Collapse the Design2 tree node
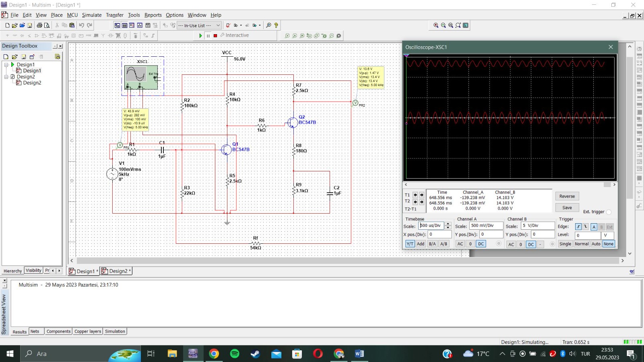Screen dimensions: 644x362 click(6, 76)
